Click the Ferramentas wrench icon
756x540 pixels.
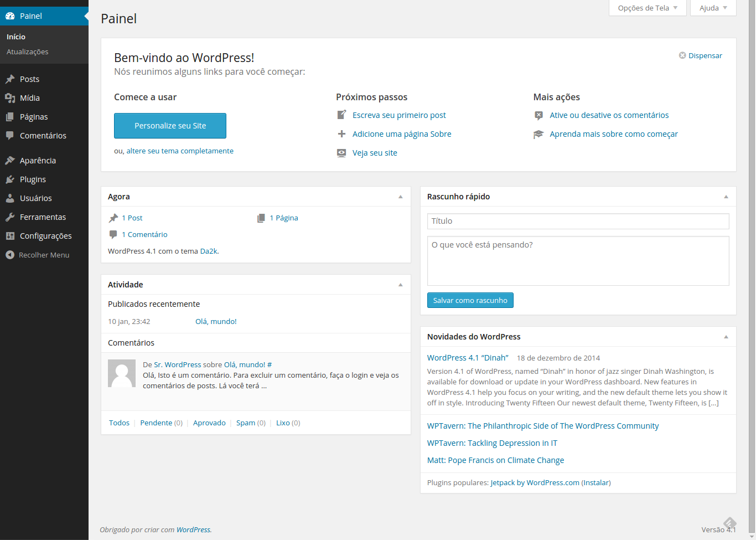click(x=10, y=217)
